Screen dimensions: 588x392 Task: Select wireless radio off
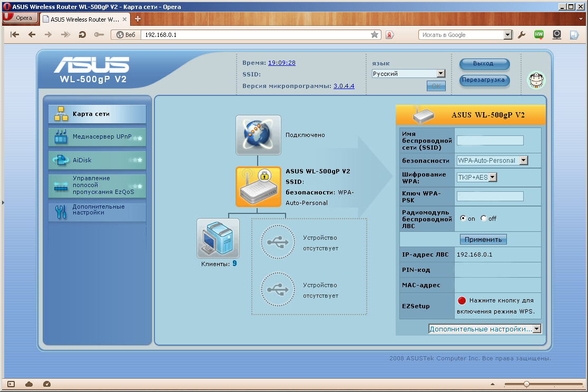point(484,218)
